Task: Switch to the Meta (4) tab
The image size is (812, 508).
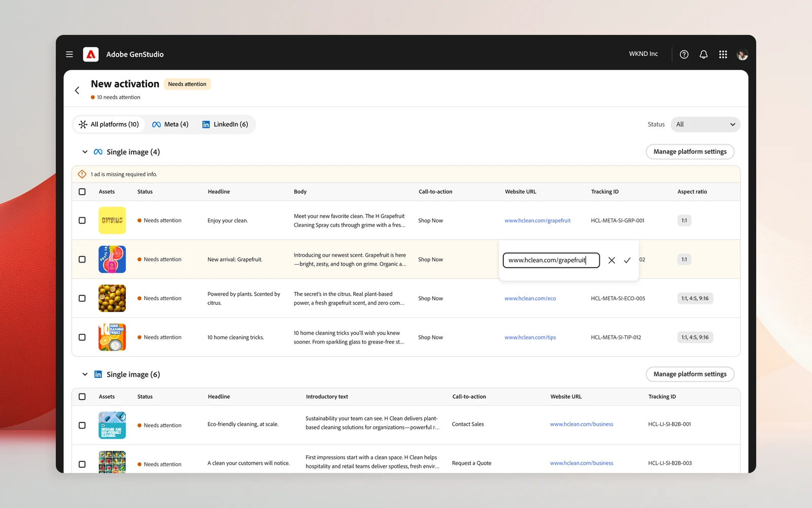Action: tap(171, 124)
